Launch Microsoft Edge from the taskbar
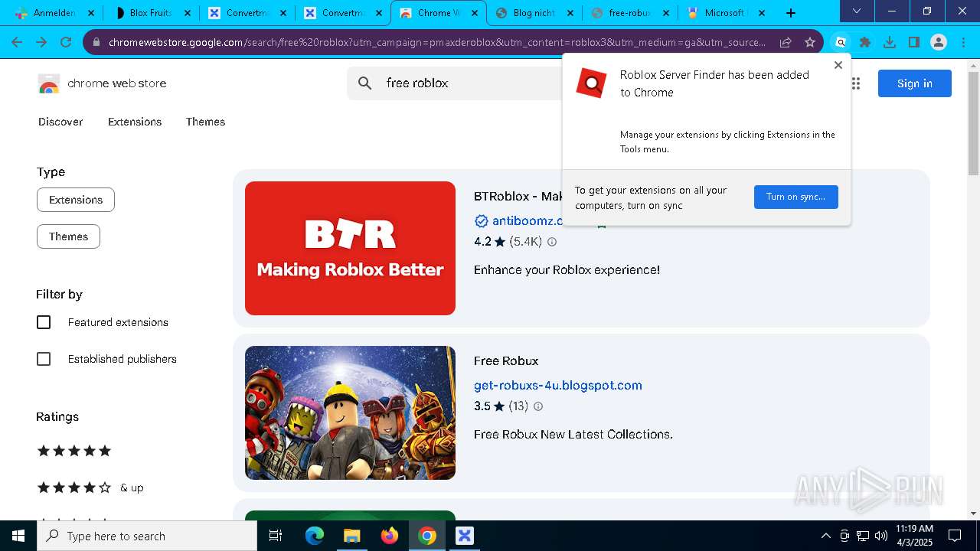Image resolution: width=980 pixels, height=551 pixels. [315, 536]
